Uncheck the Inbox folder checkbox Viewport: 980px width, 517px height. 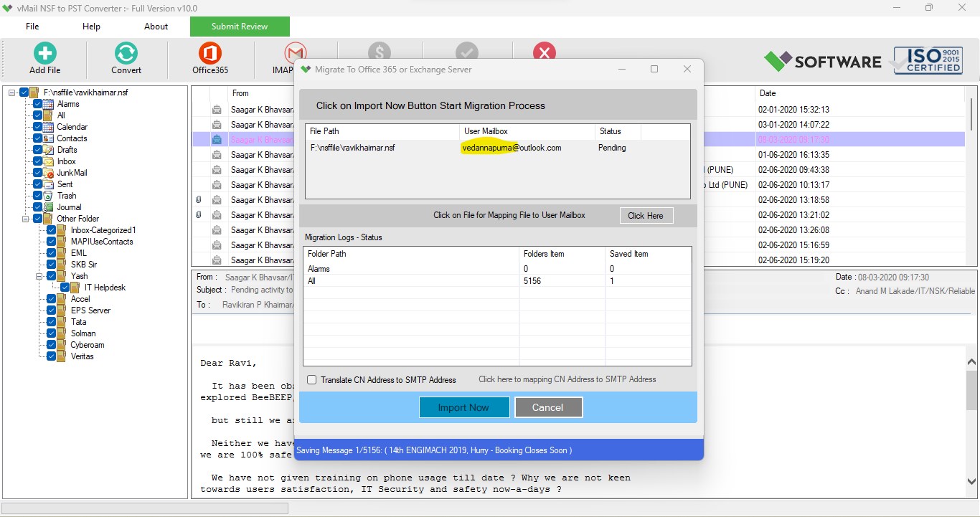[37, 161]
